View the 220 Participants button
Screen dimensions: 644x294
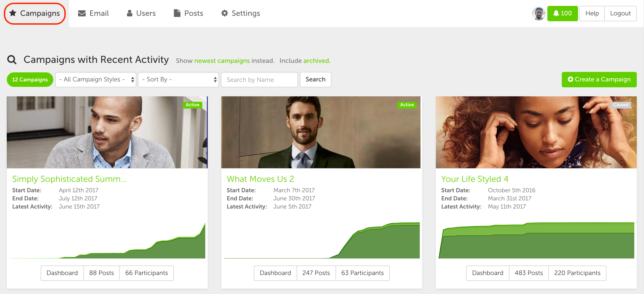coord(577,273)
